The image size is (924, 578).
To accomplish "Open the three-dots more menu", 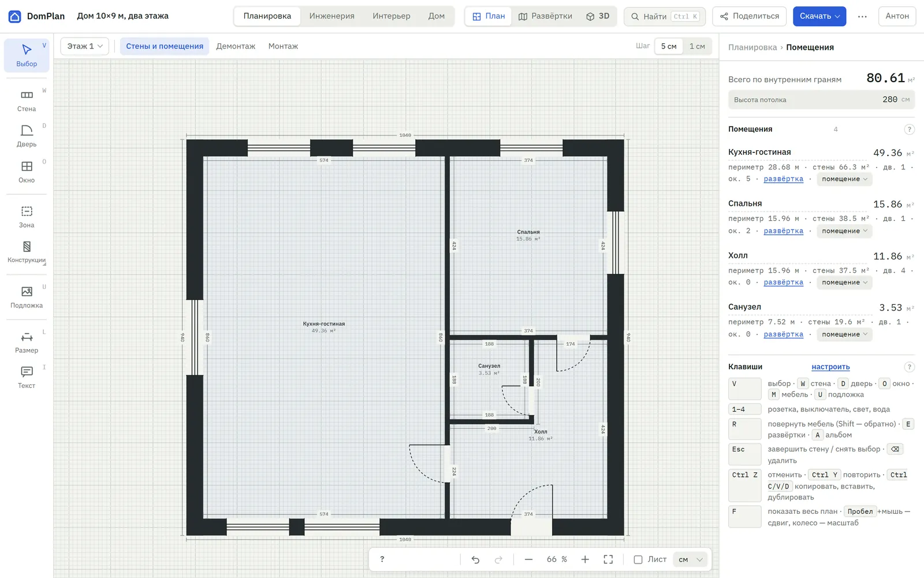I will tap(862, 16).
